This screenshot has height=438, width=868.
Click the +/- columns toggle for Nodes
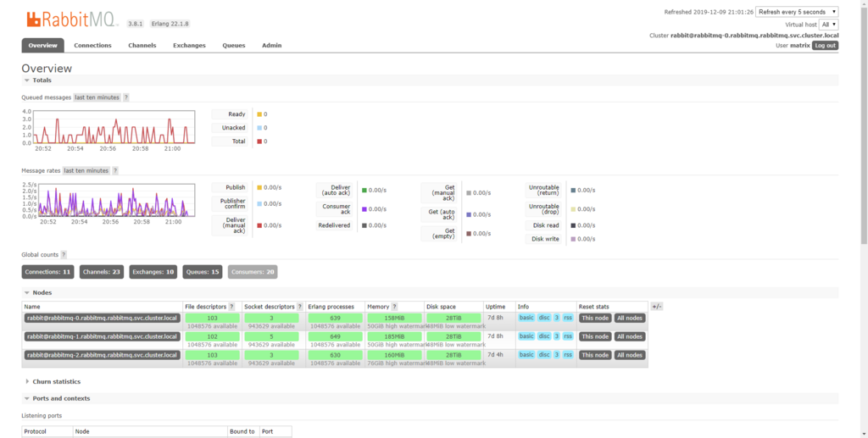tap(657, 307)
